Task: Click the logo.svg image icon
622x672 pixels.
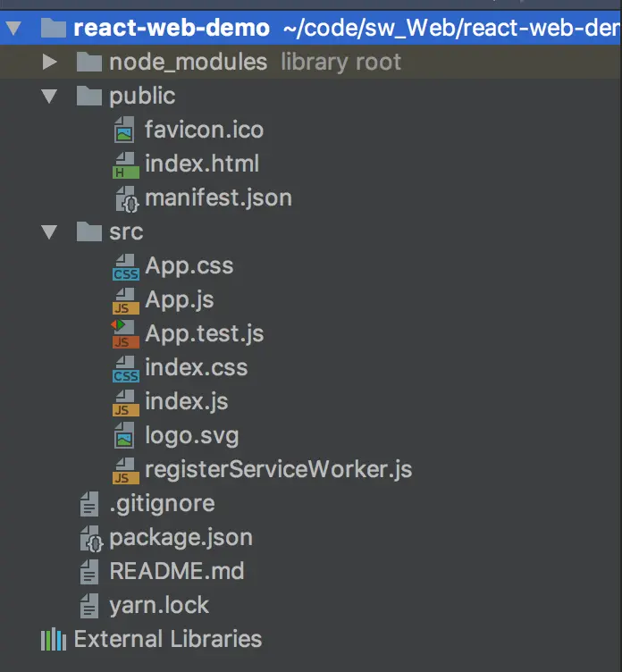Action: [x=125, y=436]
